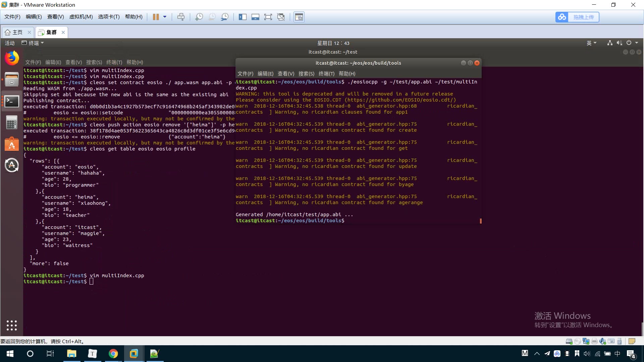Image resolution: width=644 pixels, height=362 pixels.
Task: Show hidden tray icons chevron
Action: (537, 354)
